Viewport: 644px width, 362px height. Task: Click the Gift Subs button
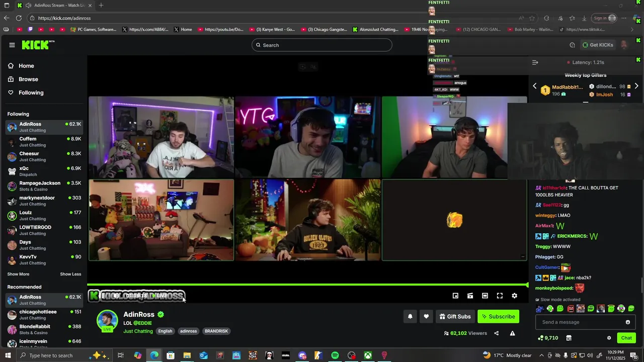click(x=455, y=316)
